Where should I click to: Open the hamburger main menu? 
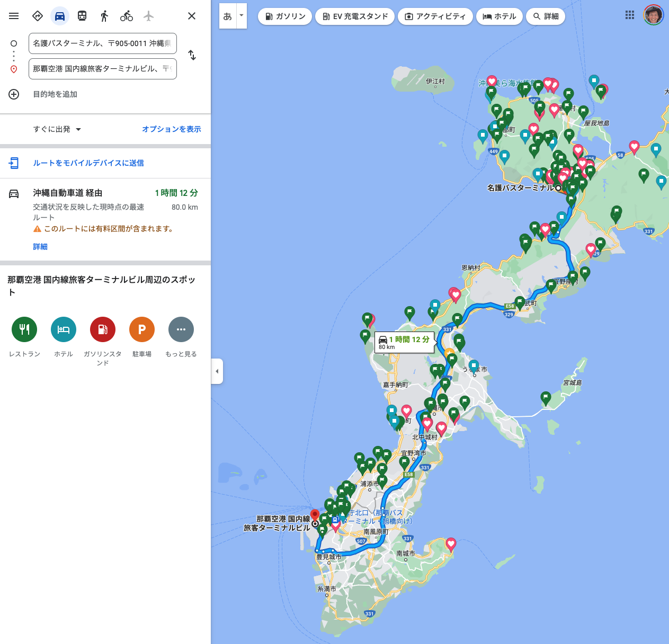point(14,16)
